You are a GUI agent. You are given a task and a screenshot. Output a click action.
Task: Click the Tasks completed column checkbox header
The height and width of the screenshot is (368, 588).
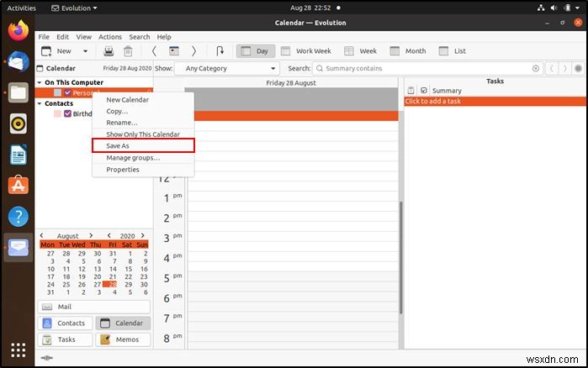pos(424,90)
